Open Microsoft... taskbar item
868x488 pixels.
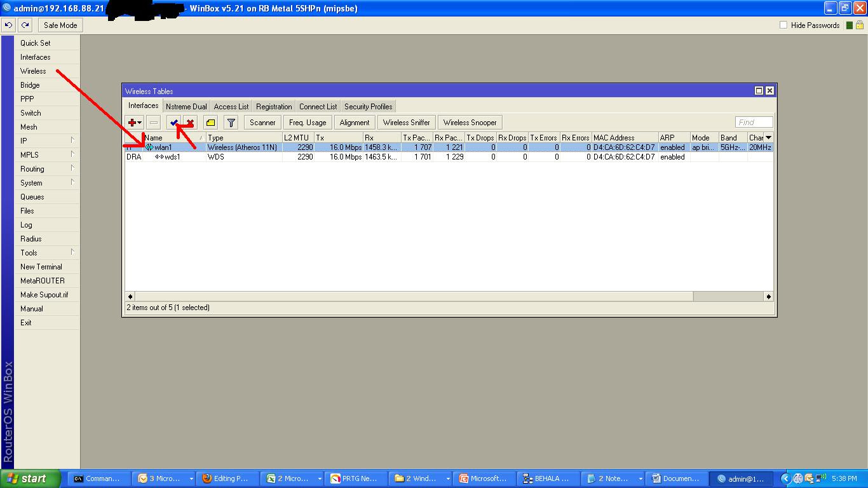(x=483, y=479)
